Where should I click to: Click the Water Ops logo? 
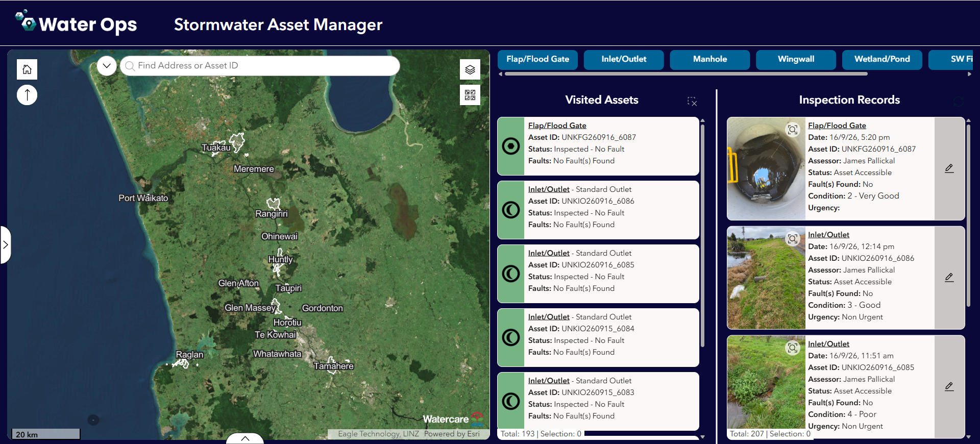point(77,23)
